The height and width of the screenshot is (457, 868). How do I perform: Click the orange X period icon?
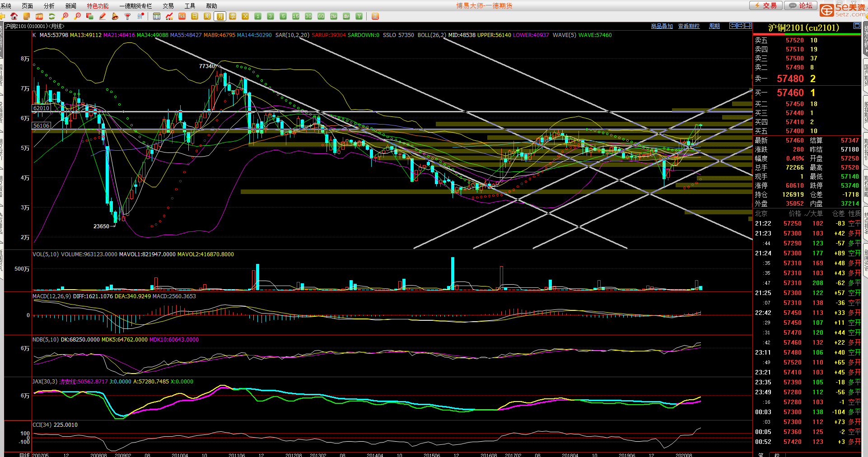click(x=245, y=16)
